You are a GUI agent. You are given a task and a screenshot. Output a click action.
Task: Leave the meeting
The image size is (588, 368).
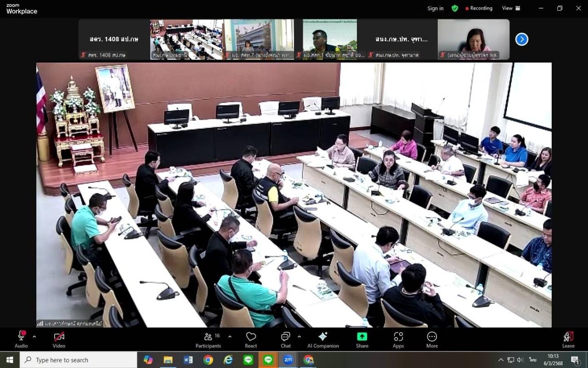point(568,340)
